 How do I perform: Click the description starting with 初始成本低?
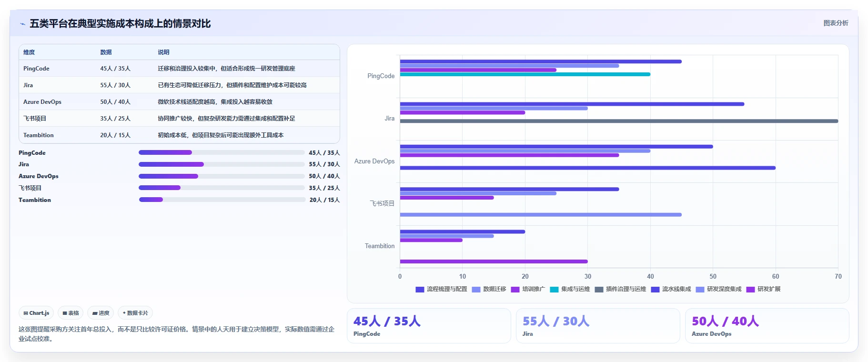point(221,135)
